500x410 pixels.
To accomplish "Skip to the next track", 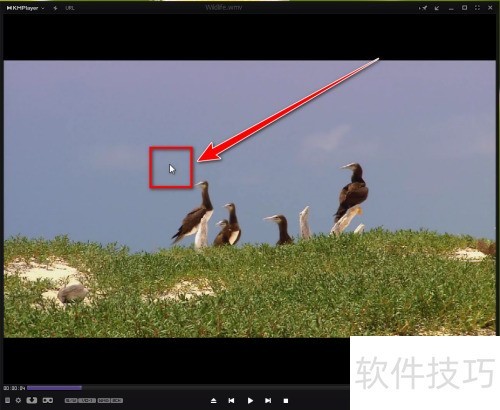I will coord(268,401).
